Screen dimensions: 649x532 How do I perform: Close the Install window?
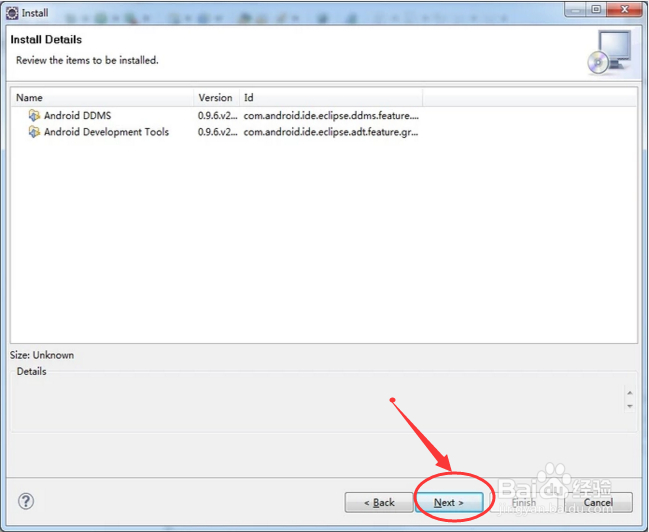click(625, 10)
